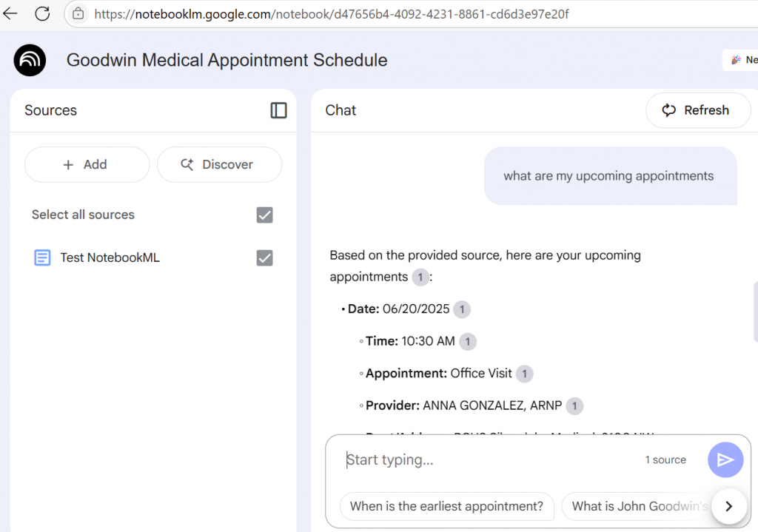The image size is (758, 532).
Task: Click the Add source button
Action: (x=87, y=164)
